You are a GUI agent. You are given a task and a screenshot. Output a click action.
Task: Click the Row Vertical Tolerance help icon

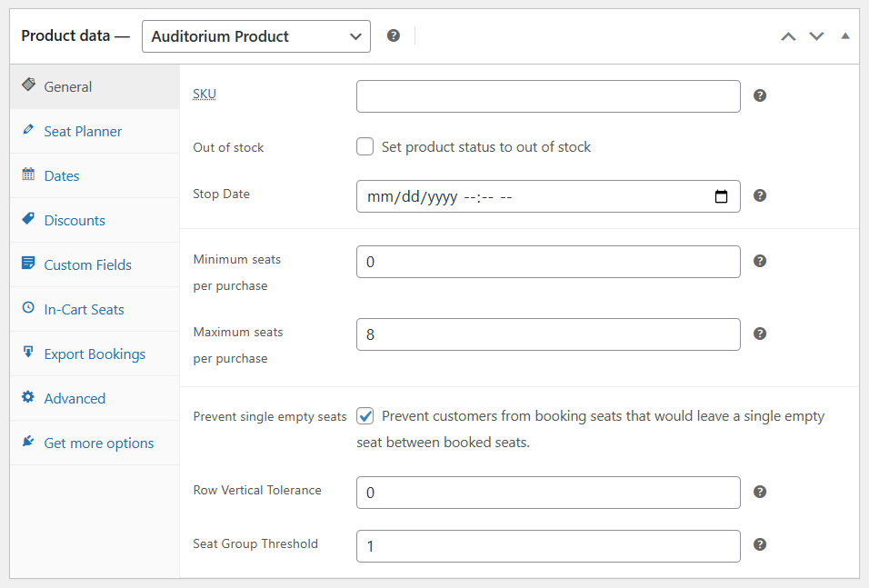pos(760,492)
